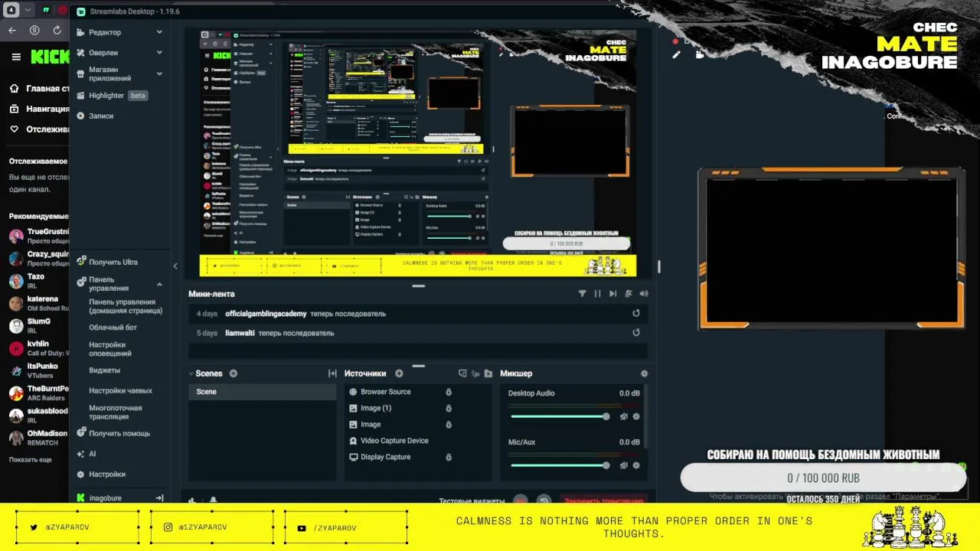The image size is (980, 551).
Task: Reload the page in the browser window
Action: pyautogui.click(x=57, y=31)
